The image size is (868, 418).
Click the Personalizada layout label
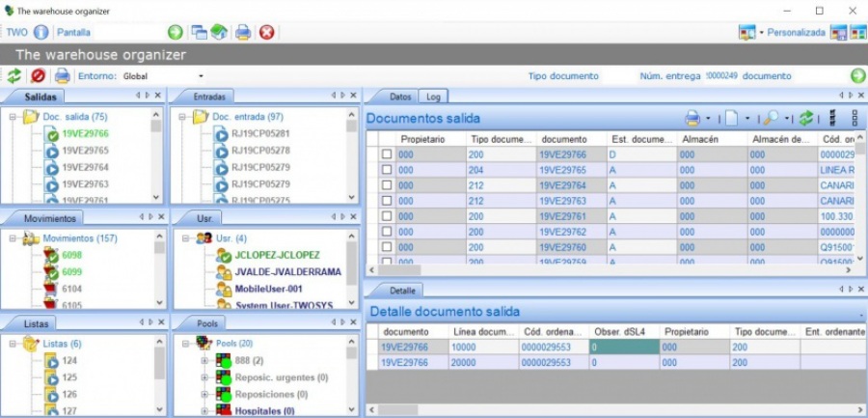point(796,33)
